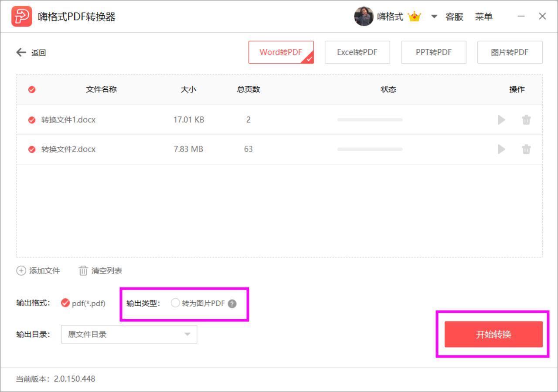Switch to the Excel转PDF tab
The width and height of the screenshot is (558, 392).
click(x=357, y=52)
